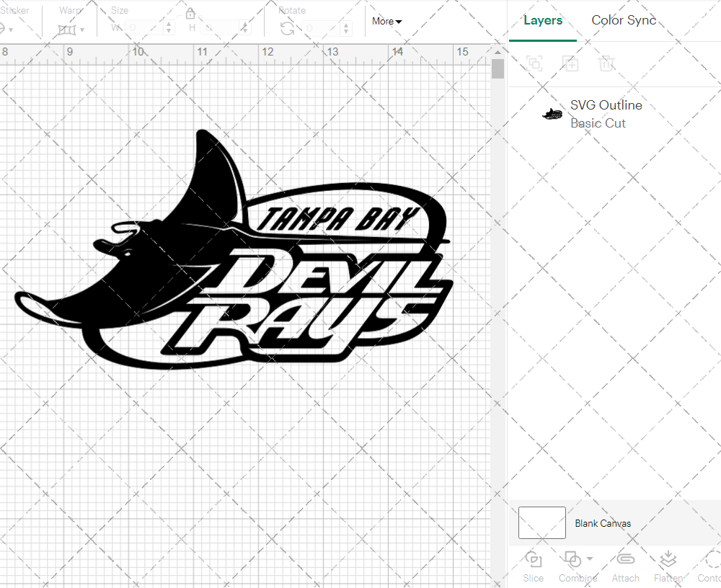Click the Blank Canvas color swatch
This screenshot has height=588, width=721.
pyautogui.click(x=542, y=522)
